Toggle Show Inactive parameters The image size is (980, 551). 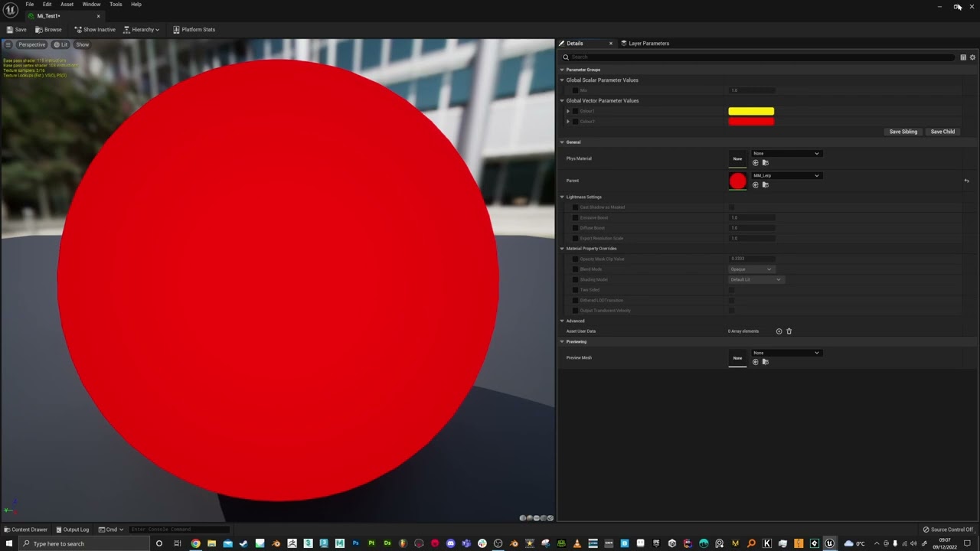[95, 29]
